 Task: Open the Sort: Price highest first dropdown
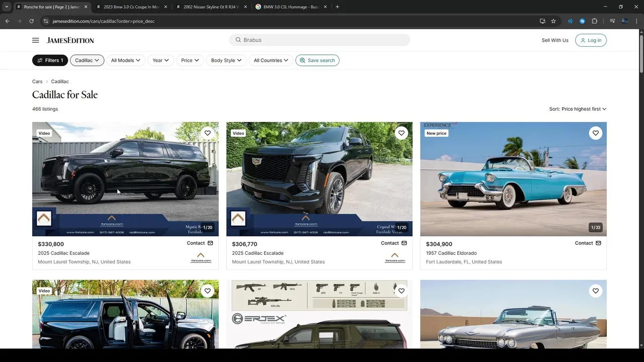(x=578, y=109)
